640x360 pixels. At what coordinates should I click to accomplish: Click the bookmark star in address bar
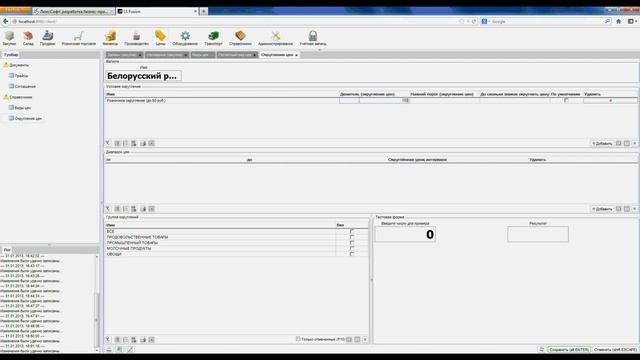coord(462,21)
